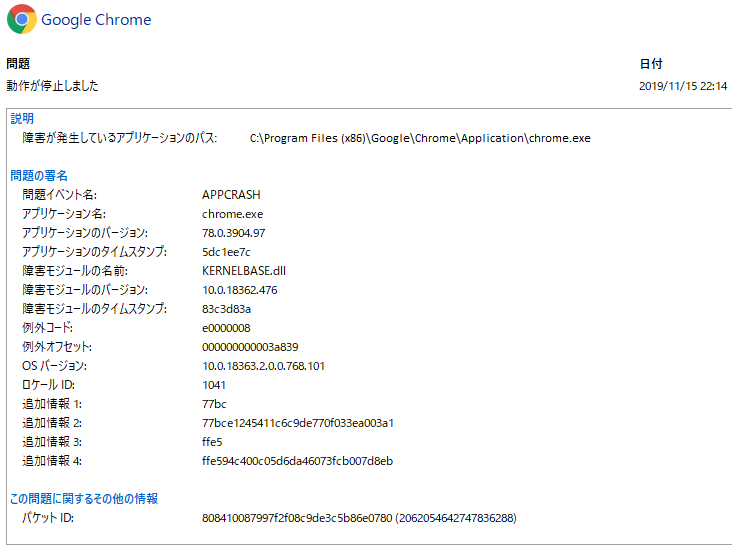
Task: Click the 説明 section header
Action: click(22, 119)
